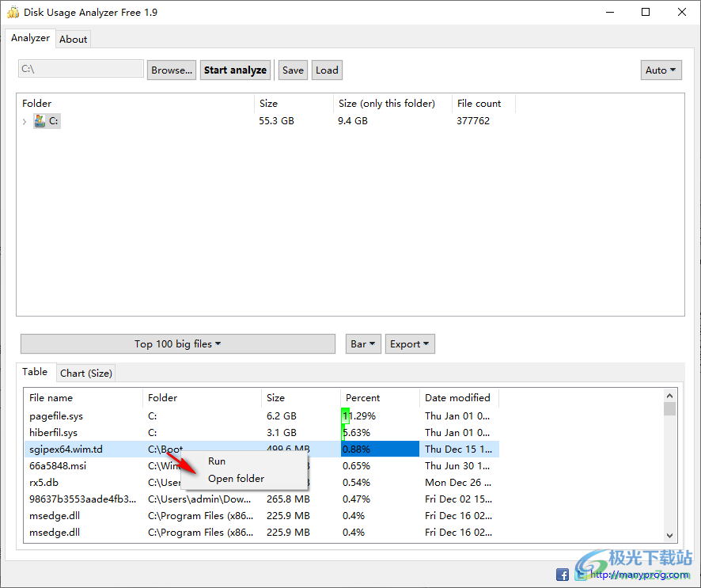Click the highlighted 0.88% percent cell
The height and width of the screenshot is (588, 701).
380,449
